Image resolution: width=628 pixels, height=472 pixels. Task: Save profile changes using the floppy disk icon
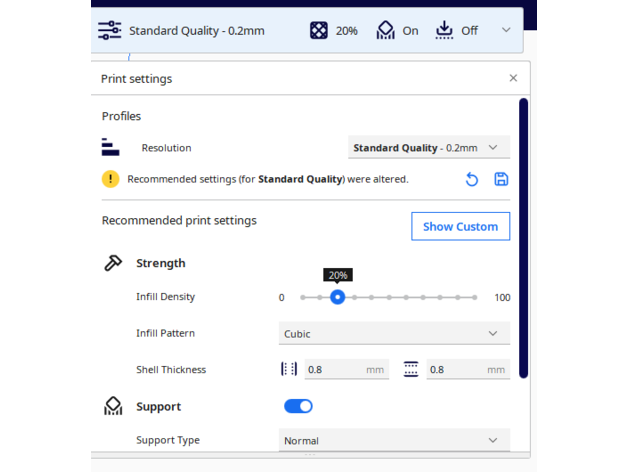click(x=501, y=180)
